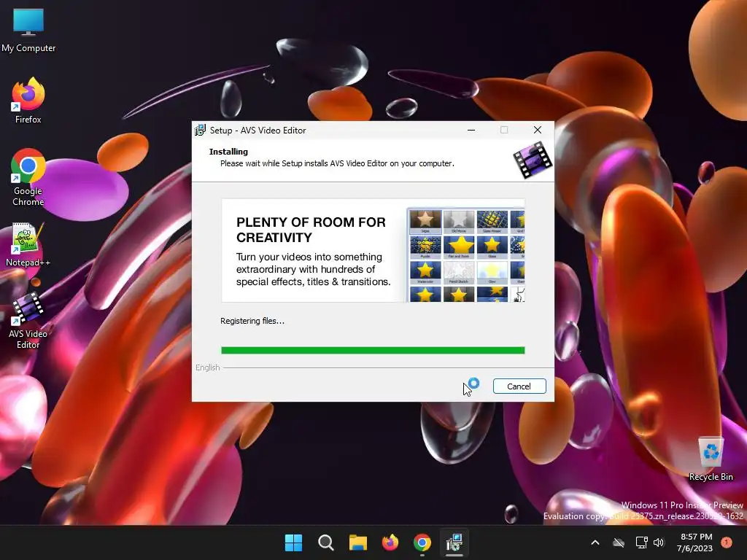Viewport: 747px width, 560px height.
Task: Click the 'Installing' header text
Action: pos(228,152)
